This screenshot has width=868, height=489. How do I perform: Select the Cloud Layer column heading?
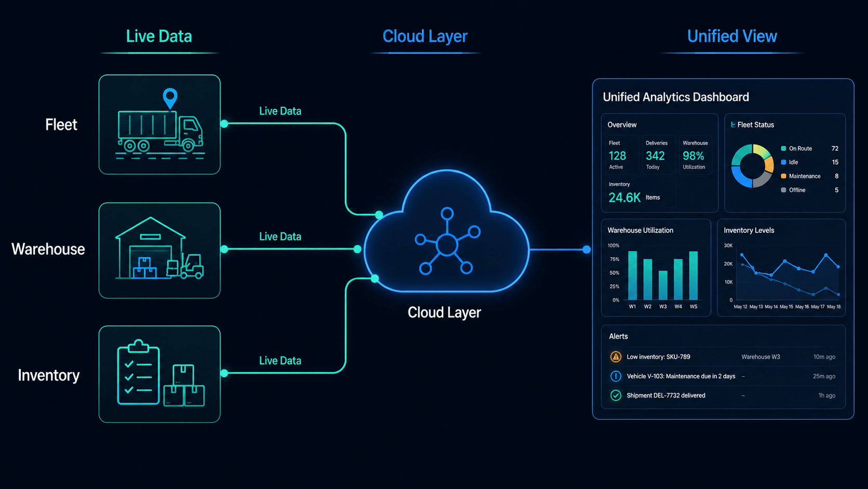425,36
